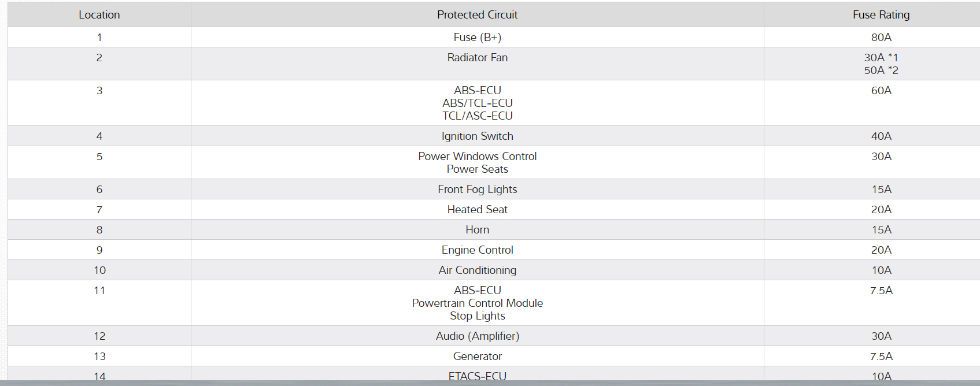Click the Power Windows Control text
This screenshot has height=386, width=980.
point(477,157)
